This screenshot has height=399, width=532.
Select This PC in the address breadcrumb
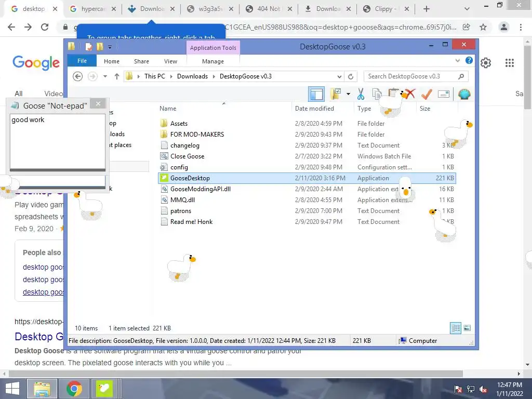(x=155, y=76)
